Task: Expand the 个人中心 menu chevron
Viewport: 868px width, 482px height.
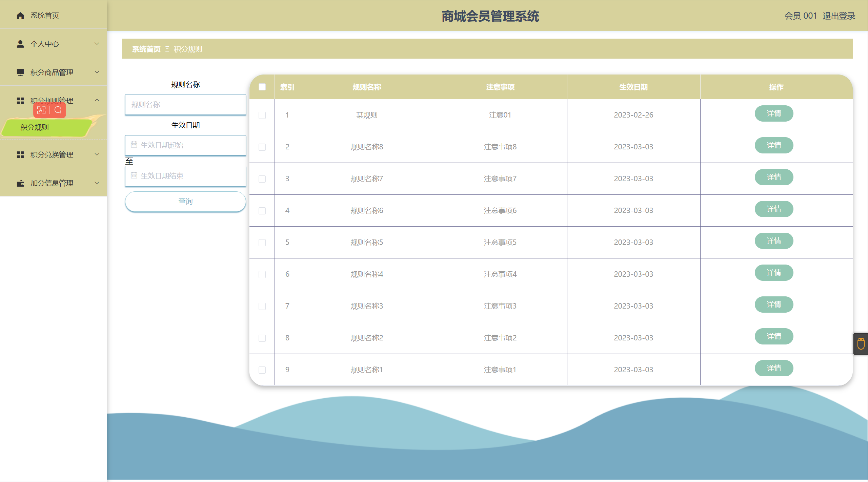Action: 97,44
